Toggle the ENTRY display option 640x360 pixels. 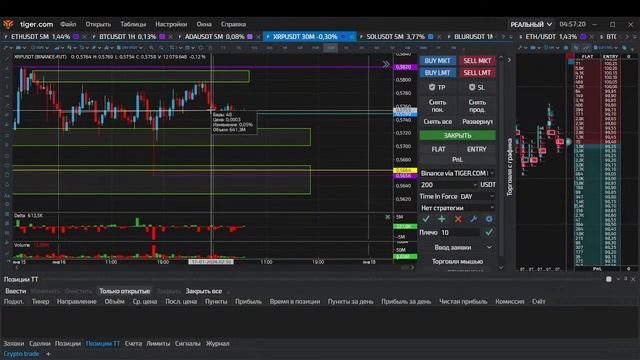pos(477,149)
